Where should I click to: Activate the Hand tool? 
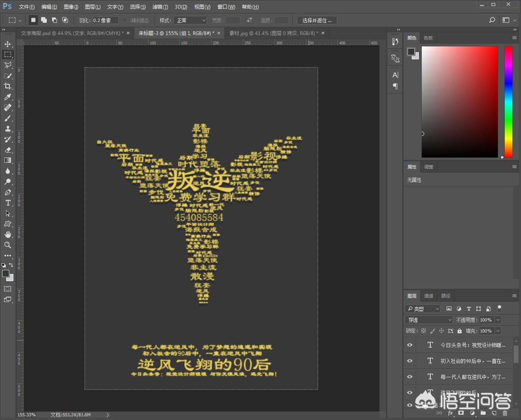point(8,234)
